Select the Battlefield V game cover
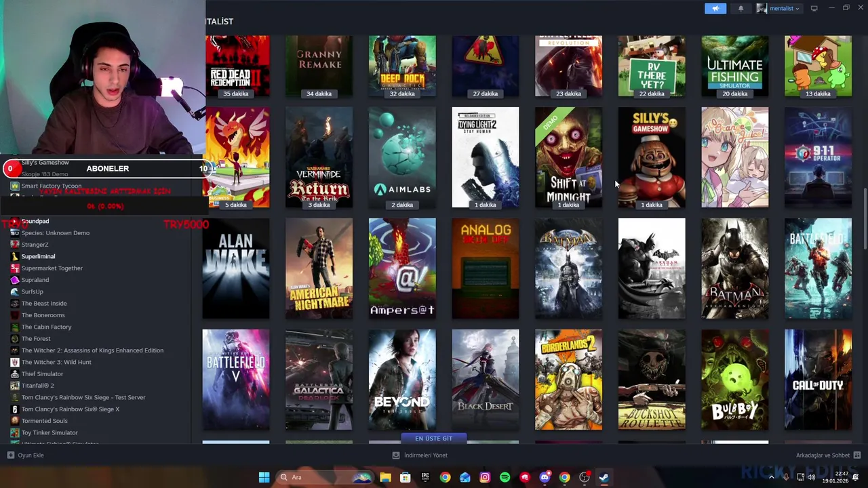Viewport: 868px width, 488px height. click(x=236, y=380)
